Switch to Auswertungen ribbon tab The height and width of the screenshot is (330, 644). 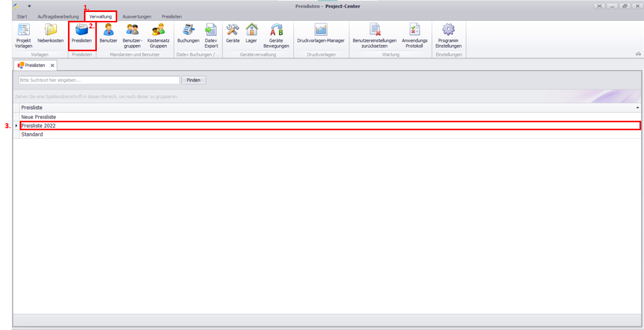pyautogui.click(x=137, y=16)
